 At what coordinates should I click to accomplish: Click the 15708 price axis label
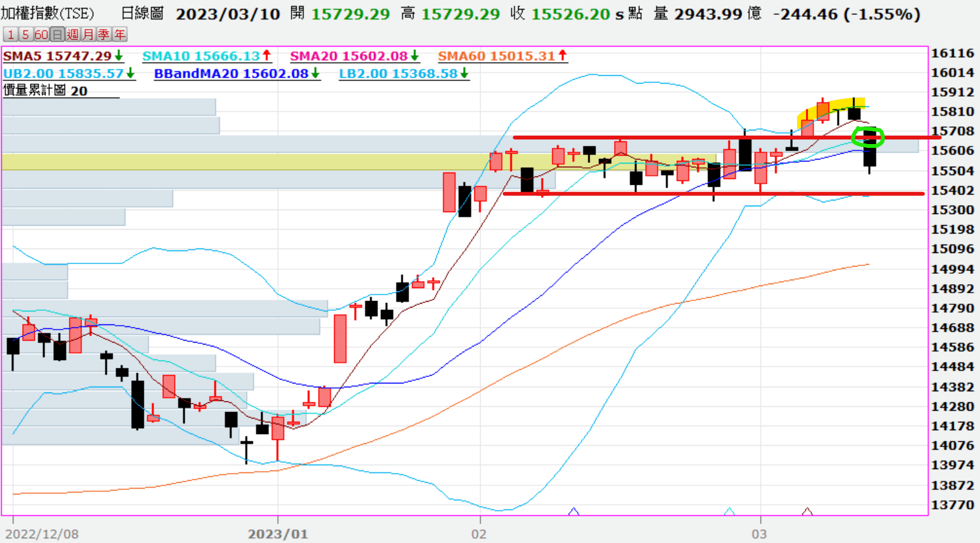click(953, 131)
